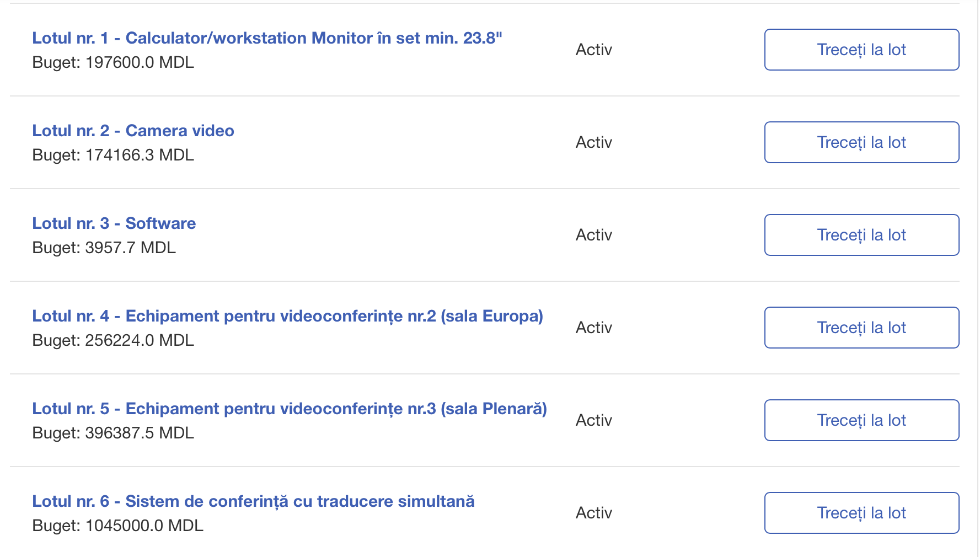Click the Buget 197600.0 MDL text
980x557 pixels.
[113, 62]
